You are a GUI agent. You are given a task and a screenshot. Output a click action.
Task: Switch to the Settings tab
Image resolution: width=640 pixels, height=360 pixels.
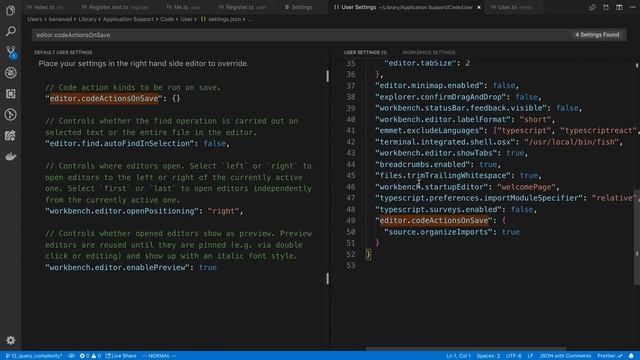point(299,7)
